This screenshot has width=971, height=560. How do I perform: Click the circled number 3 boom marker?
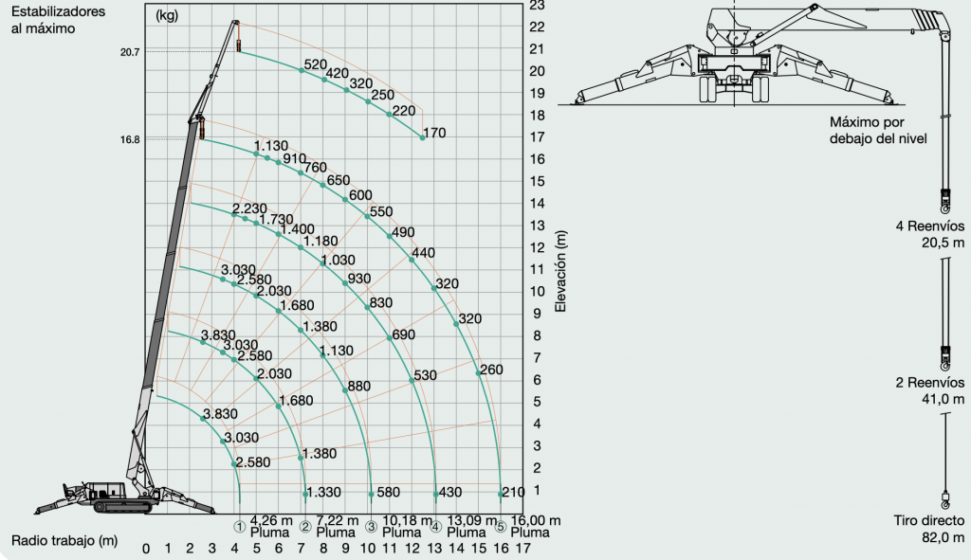click(371, 527)
